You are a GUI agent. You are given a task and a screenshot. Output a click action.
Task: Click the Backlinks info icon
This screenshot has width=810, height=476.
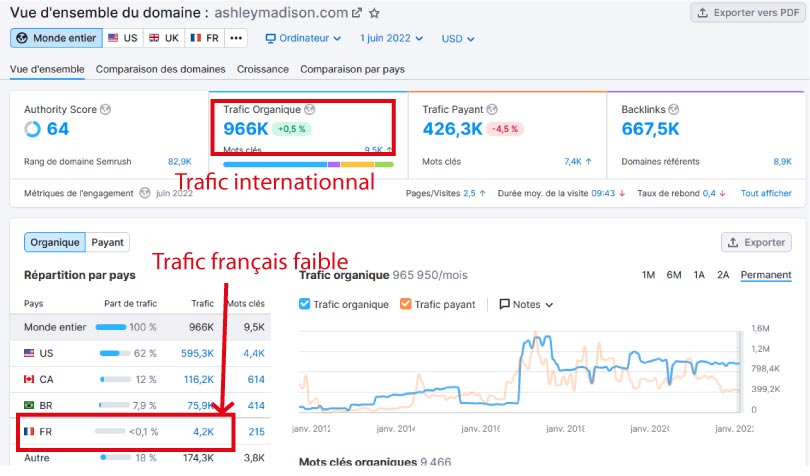(x=674, y=110)
